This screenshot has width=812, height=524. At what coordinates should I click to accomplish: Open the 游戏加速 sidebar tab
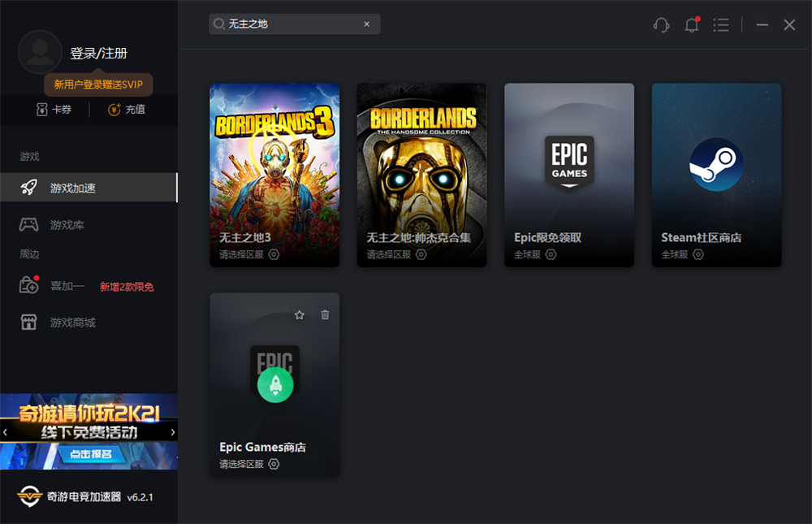(x=89, y=187)
